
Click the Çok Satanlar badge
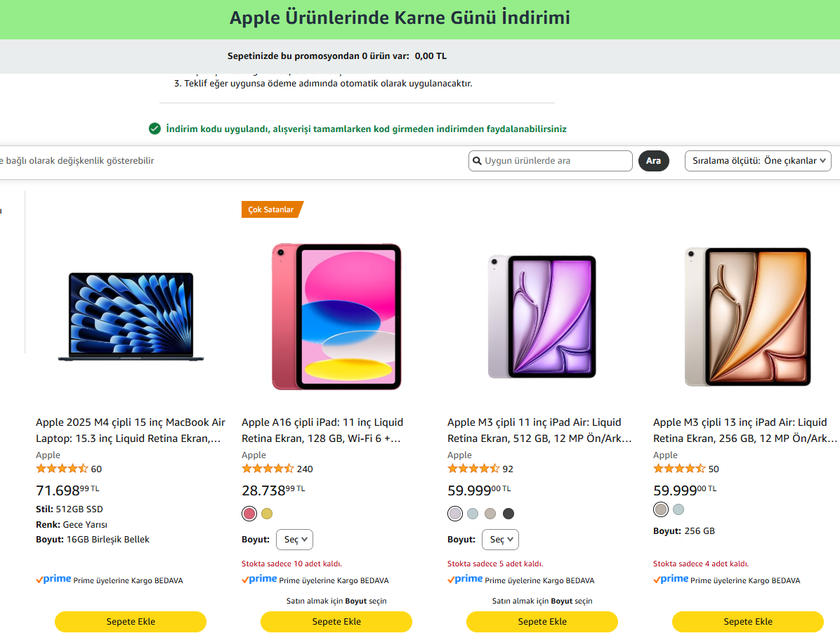[271, 209]
